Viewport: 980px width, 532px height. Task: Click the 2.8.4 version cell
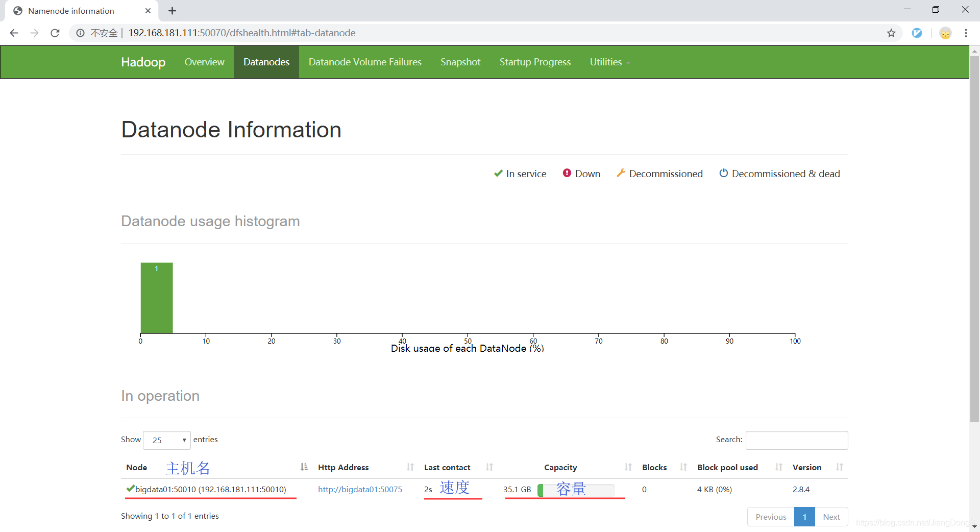tap(801, 489)
